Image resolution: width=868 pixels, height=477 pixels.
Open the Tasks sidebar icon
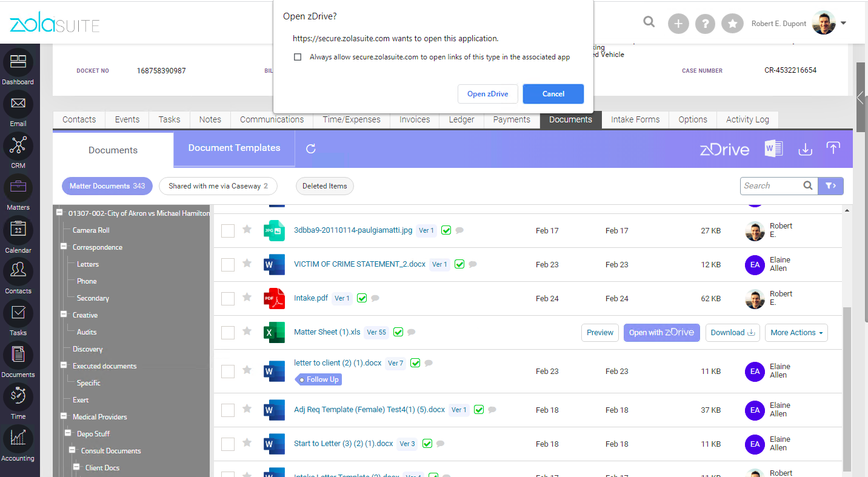(18, 313)
